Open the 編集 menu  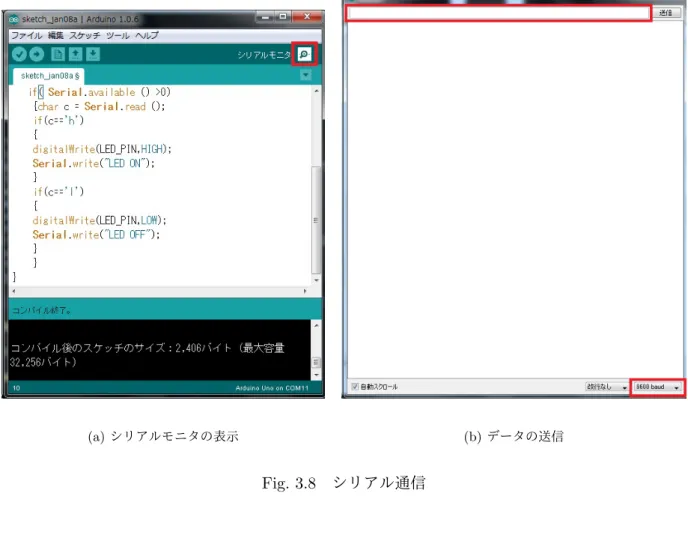click(56, 36)
